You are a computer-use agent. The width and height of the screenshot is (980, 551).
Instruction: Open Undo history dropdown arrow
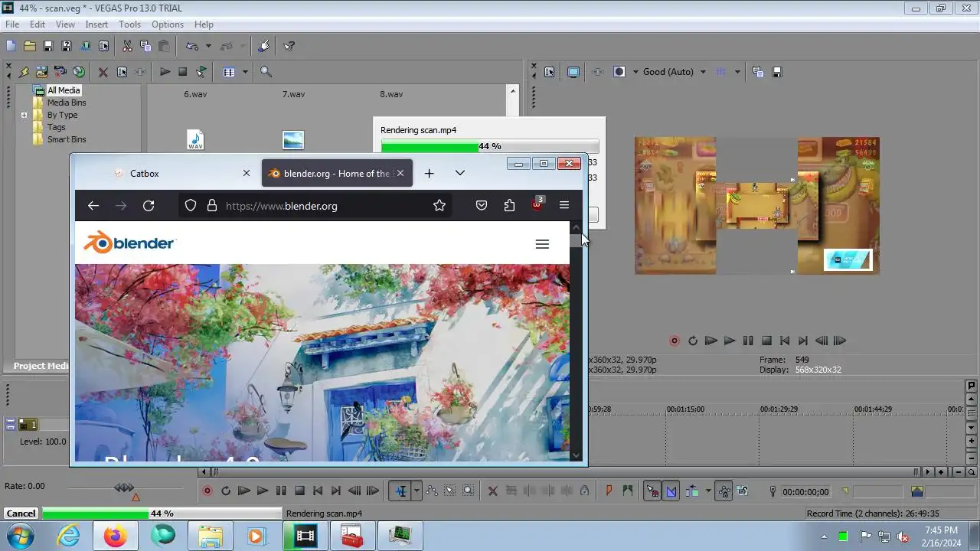pyautogui.click(x=208, y=46)
